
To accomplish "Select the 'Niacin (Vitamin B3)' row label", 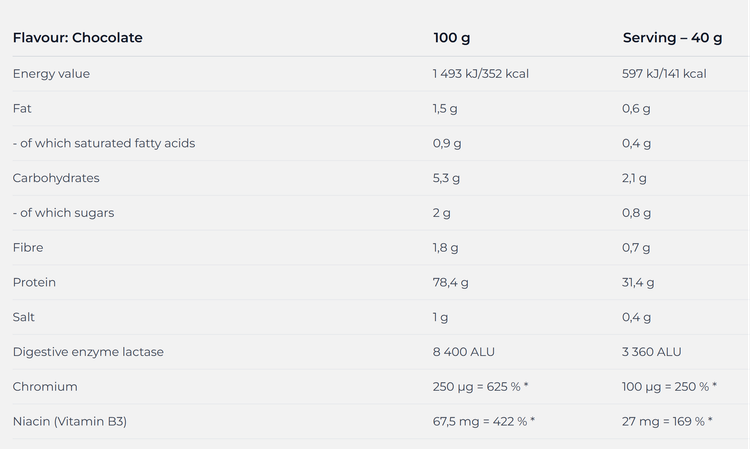I will click(70, 421).
